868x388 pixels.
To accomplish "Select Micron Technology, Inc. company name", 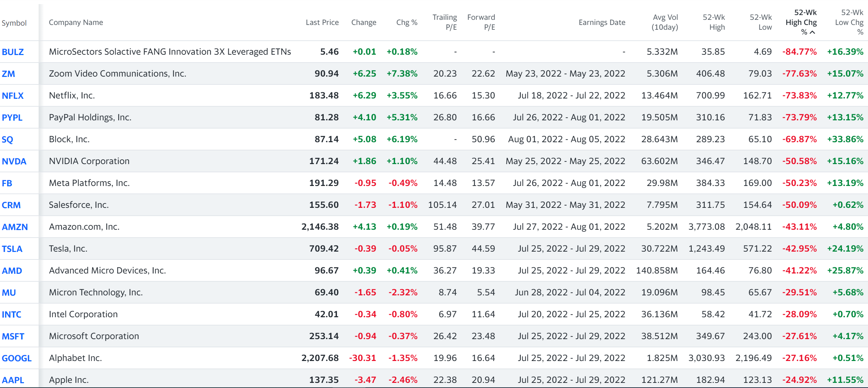I will tap(96, 292).
